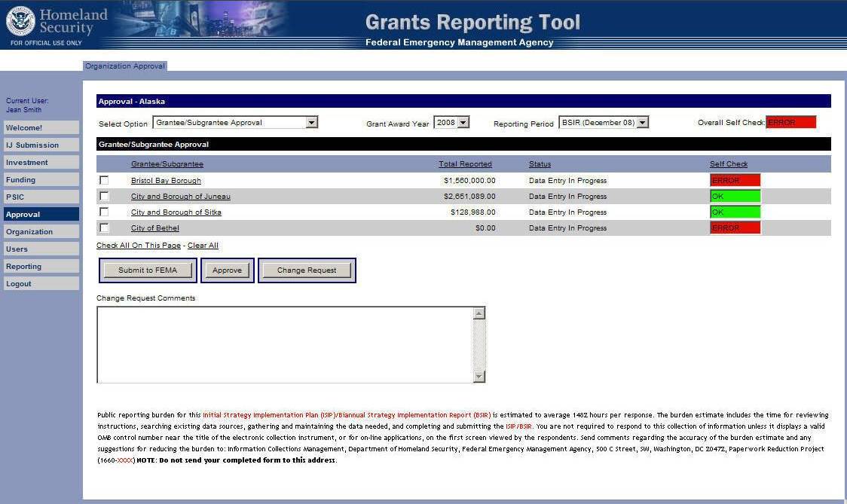This screenshot has width=847, height=504.
Task: Check the City and Borough of Juneau row
Action: pos(104,196)
